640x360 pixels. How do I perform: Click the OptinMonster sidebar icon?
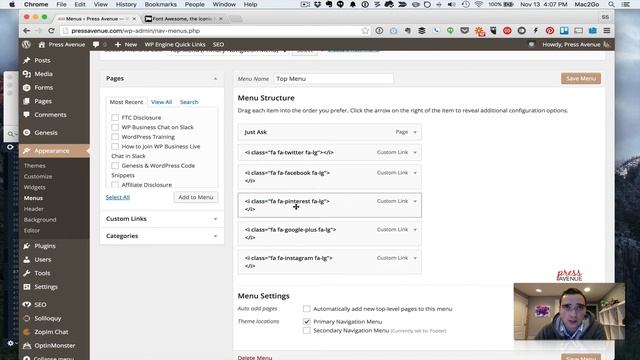click(27, 346)
